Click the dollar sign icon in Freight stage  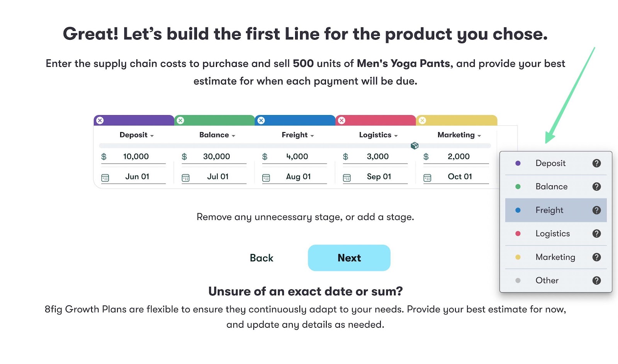pos(265,156)
